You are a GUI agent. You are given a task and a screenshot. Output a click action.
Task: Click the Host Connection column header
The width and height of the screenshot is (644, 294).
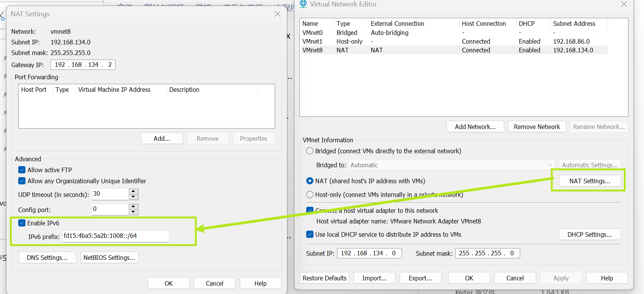pos(488,24)
